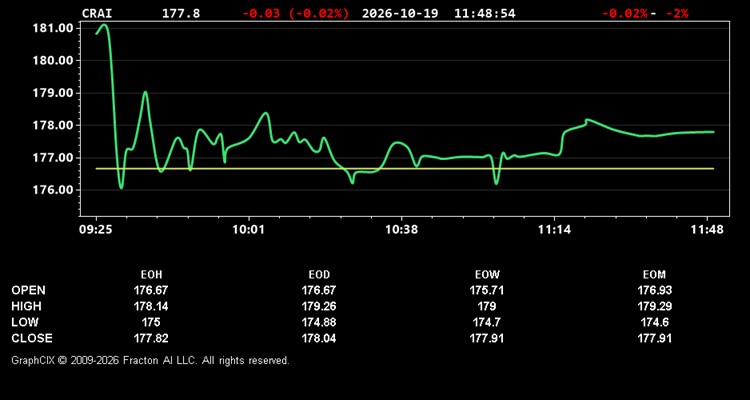Select EOD low value 174.88

pyautogui.click(x=319, y=322)
